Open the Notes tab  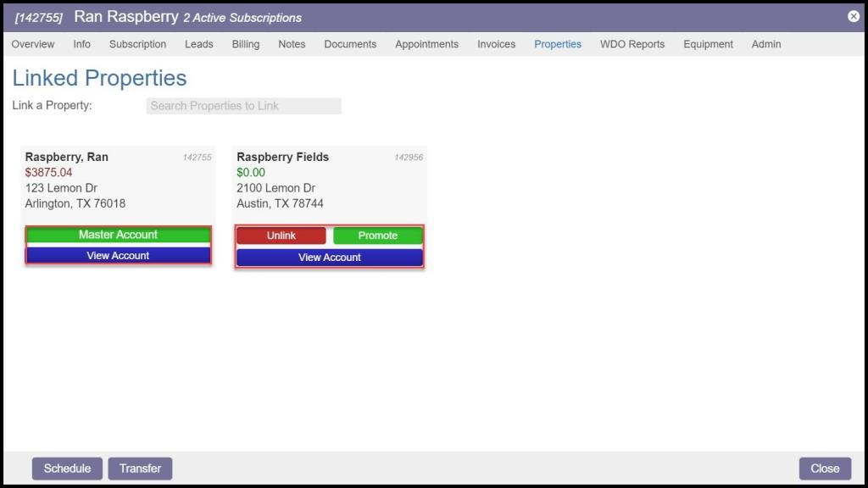pyautogui.click(x=292, y=44)
